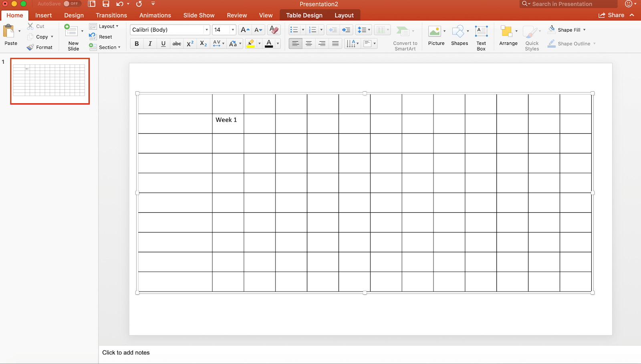Viewport: 641px width, 364px height.
Task: Click Increase Font Size icon
Action: [245, 30]
